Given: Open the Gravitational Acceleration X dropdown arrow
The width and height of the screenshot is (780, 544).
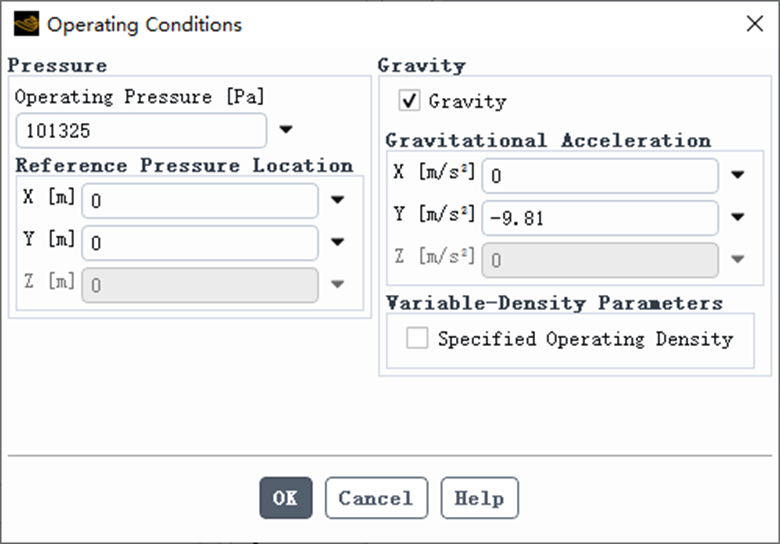Looking at the screenshot, I should (738, 175).
